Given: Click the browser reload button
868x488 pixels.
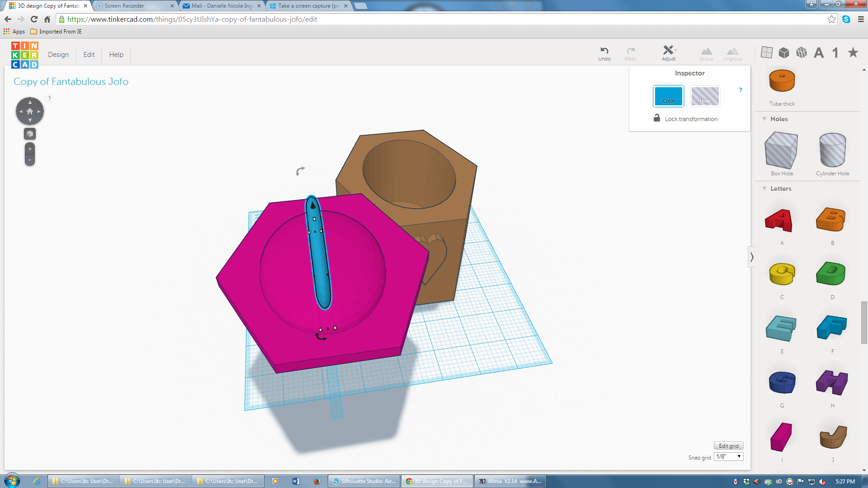Looking at the screenshot, I should (x=34, y=19).
